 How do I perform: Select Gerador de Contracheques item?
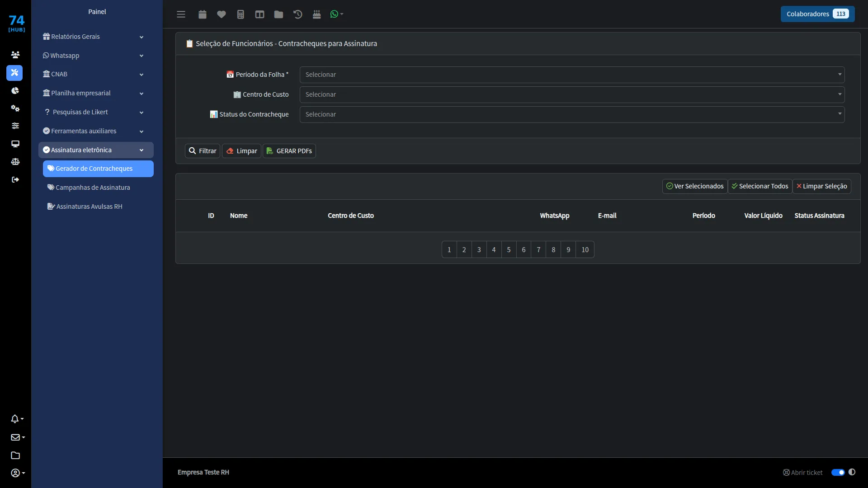(98, 169)
